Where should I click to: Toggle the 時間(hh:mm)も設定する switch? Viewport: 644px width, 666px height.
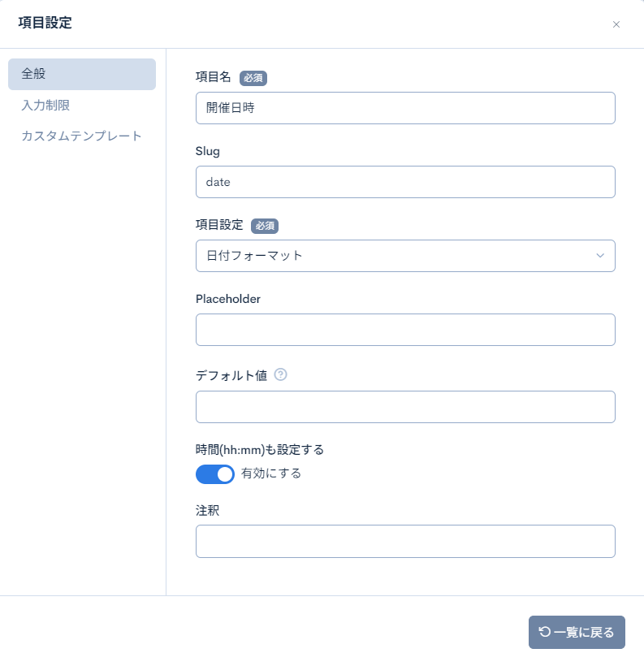(x=215, y=474)
